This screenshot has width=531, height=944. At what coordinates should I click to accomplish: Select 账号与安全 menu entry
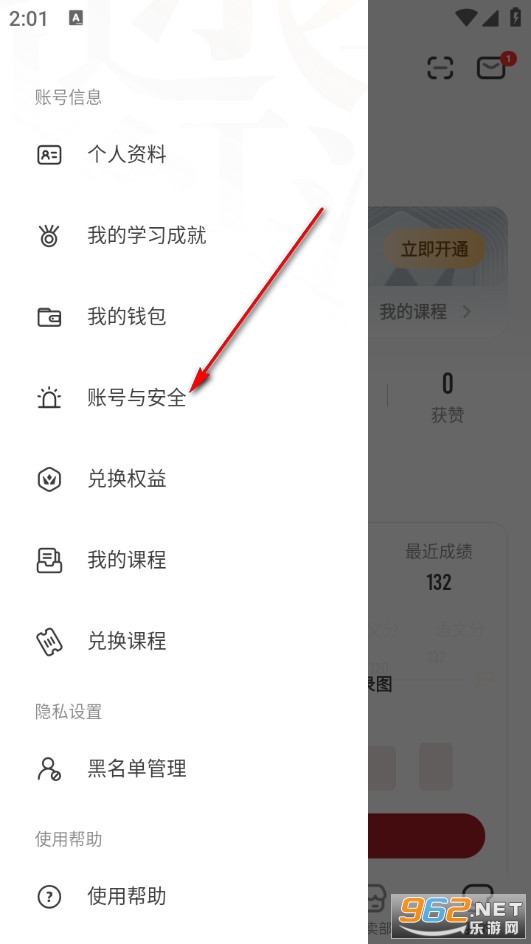(184, 398)
